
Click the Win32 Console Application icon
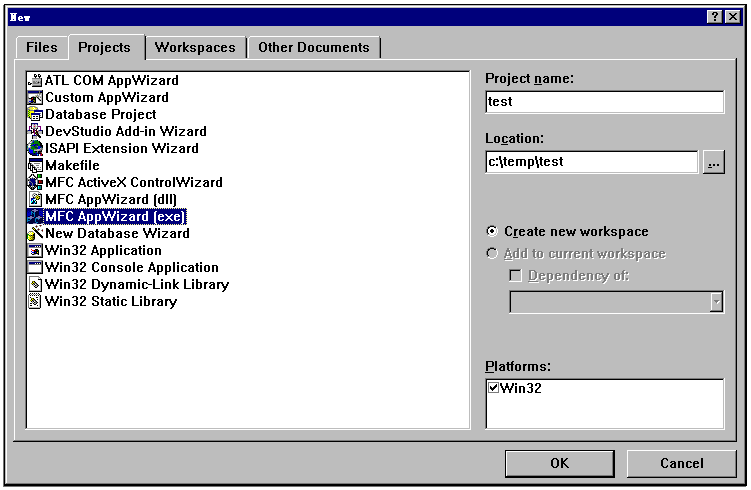[35, 268]
